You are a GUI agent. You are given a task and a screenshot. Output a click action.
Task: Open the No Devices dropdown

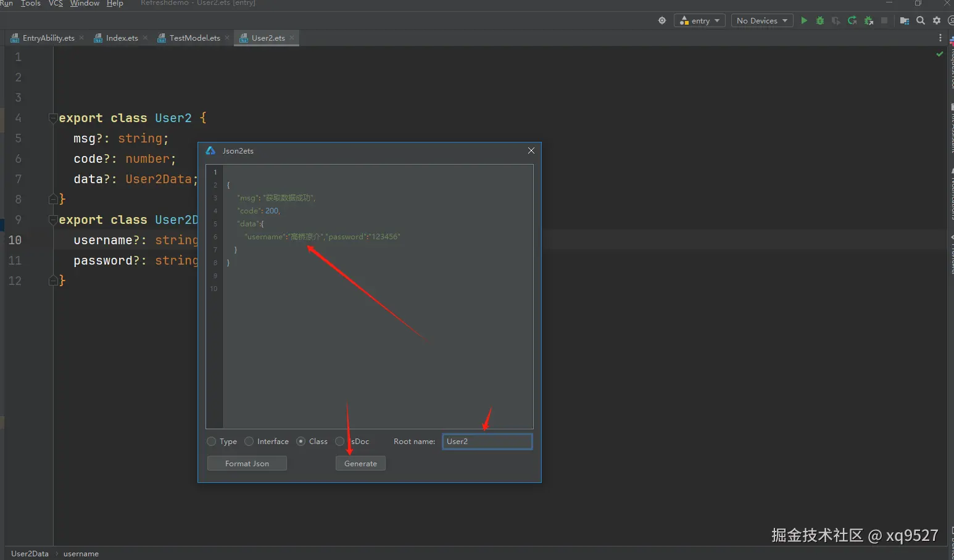762,20
